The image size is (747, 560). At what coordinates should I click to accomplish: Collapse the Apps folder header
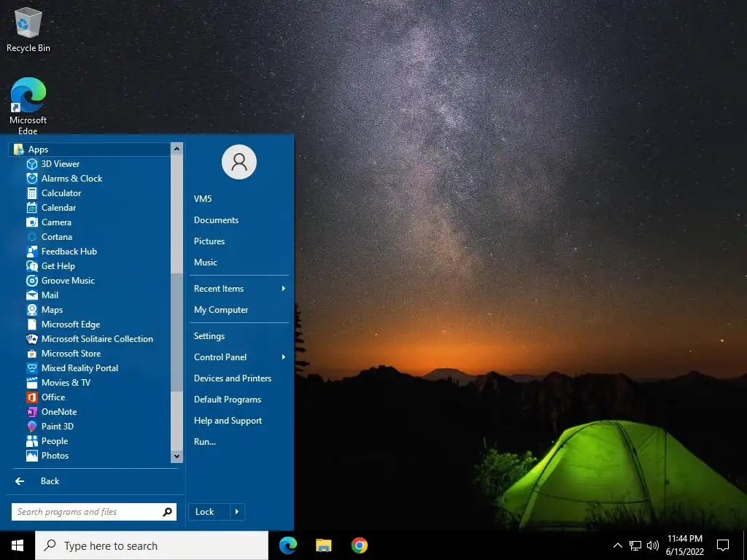coord(90,149)
